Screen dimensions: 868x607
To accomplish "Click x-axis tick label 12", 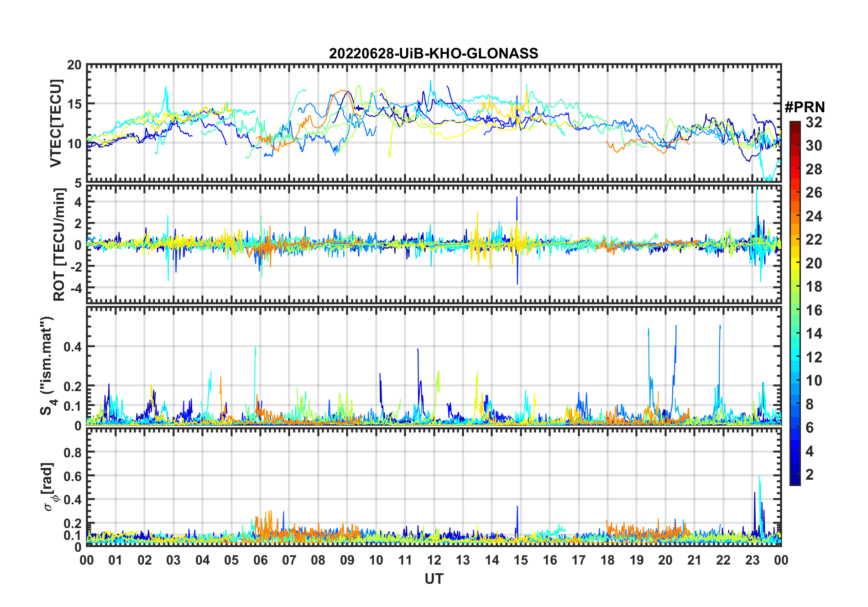I will [x=434, y=560].
